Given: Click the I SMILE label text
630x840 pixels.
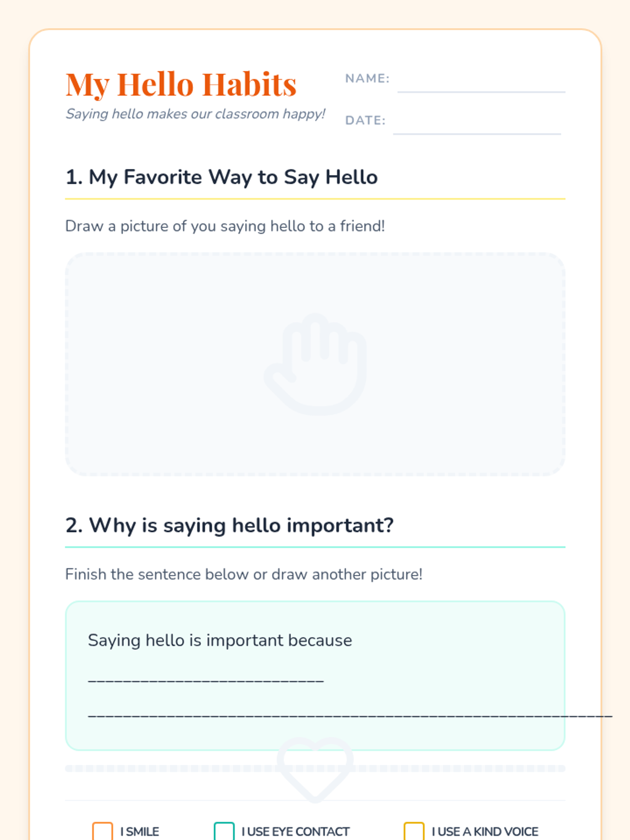Looking at the screenshot, I should pos(140,832).
